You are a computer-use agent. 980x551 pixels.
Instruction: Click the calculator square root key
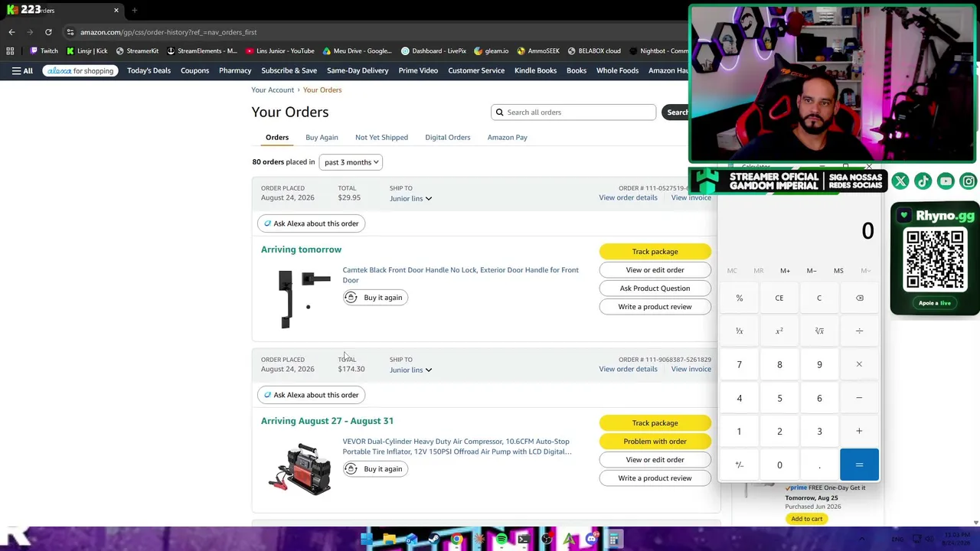[x=819, y=331]
